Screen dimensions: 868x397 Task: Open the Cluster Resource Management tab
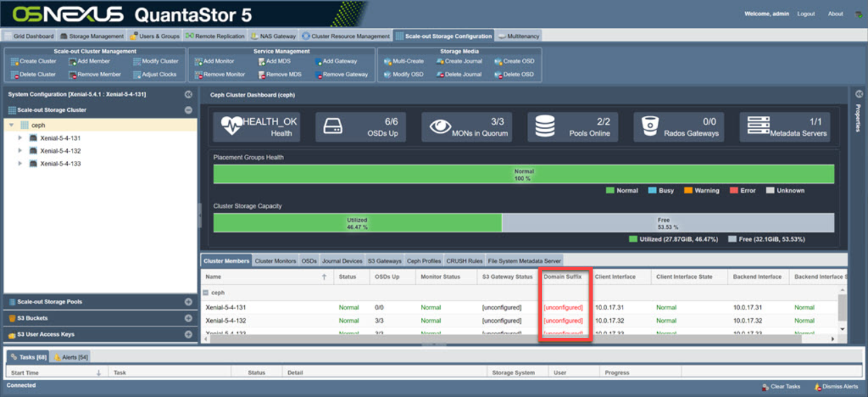pos(347,36)
